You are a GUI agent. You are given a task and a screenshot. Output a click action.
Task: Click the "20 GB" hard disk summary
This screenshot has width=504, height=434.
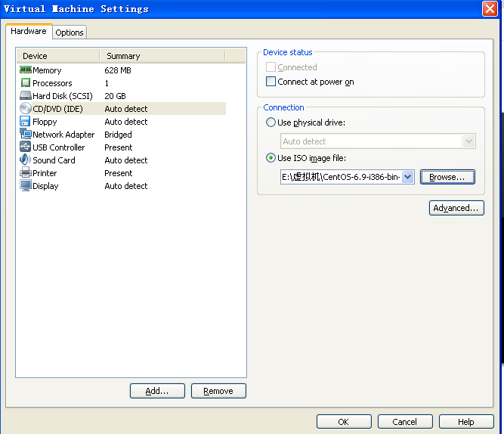coord(115,96)
